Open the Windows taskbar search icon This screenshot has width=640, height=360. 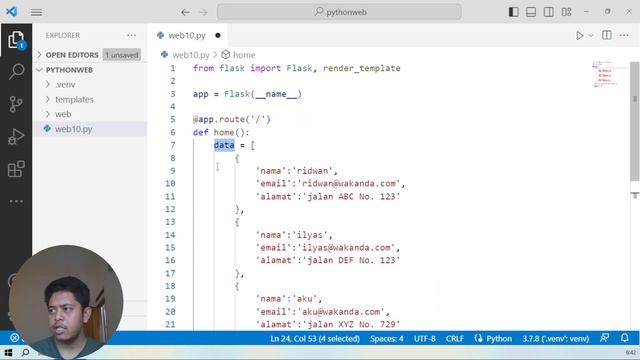point(25,352)
